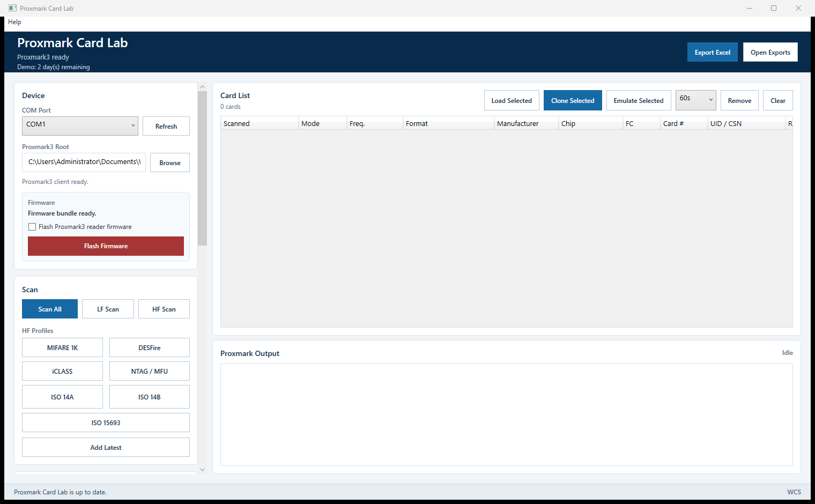Choose the iCLASS profile
The image size is (815, 504).
pos(62,371)
